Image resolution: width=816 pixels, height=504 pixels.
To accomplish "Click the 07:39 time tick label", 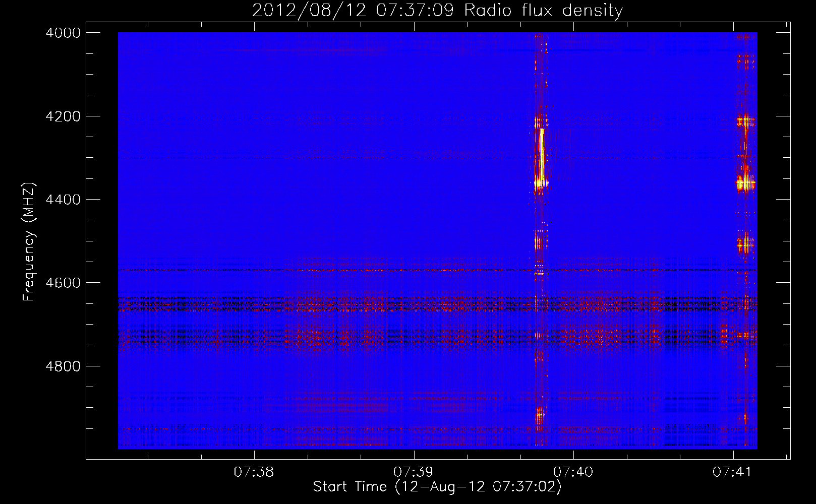I will [414, 472].
